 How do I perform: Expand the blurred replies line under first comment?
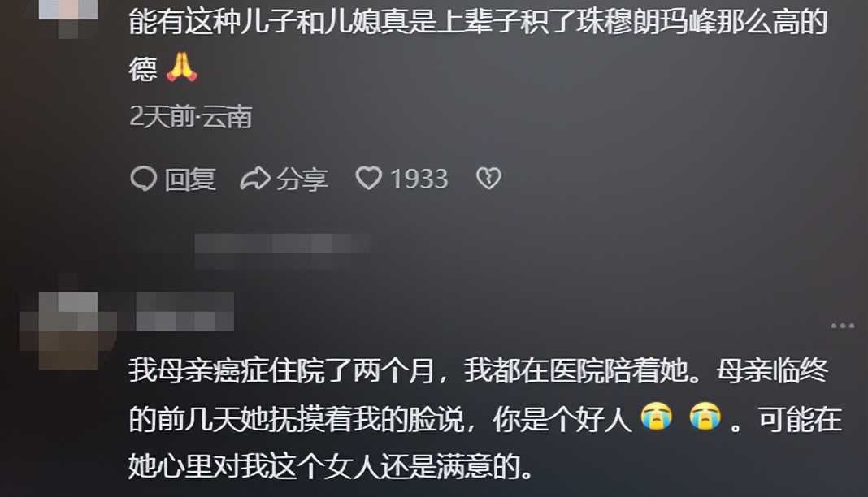[x=282, y=249]
